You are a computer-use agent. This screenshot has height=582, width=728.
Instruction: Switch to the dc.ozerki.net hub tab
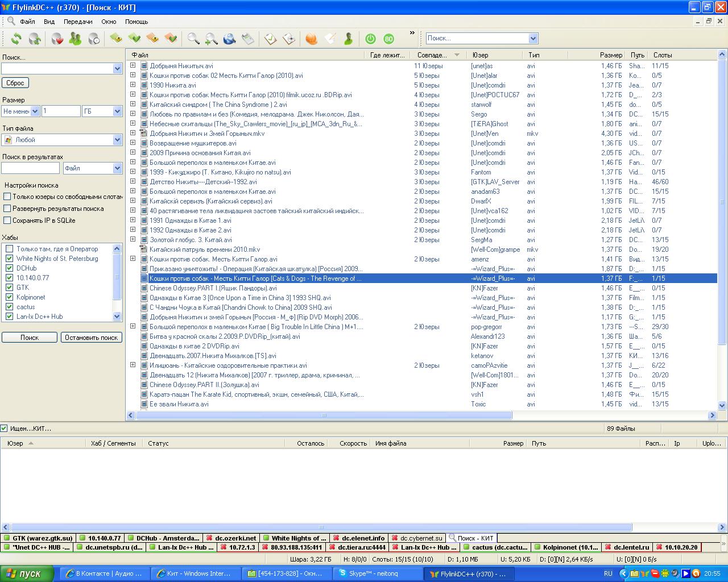coord(231,538)
